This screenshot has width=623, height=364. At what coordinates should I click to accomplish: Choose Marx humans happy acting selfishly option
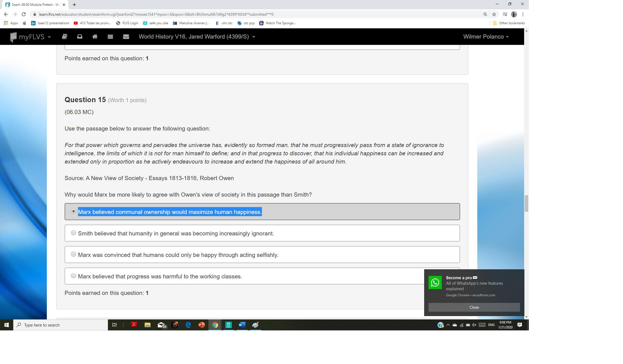[74, 254]
